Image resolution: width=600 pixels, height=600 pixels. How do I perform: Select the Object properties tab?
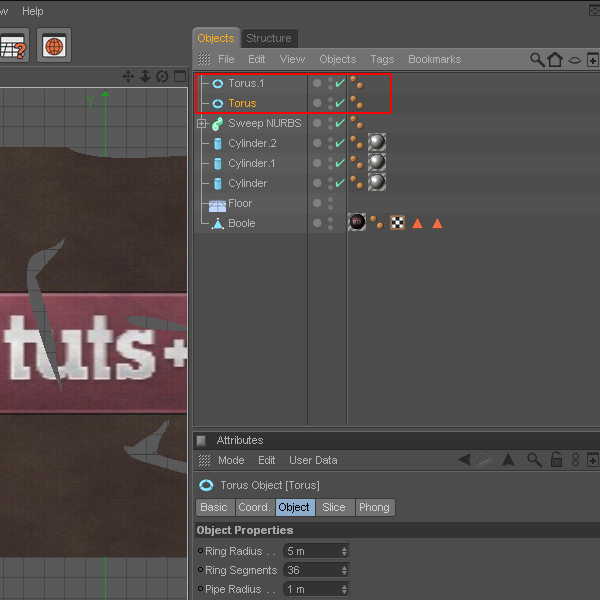click(x=294, y=507)
